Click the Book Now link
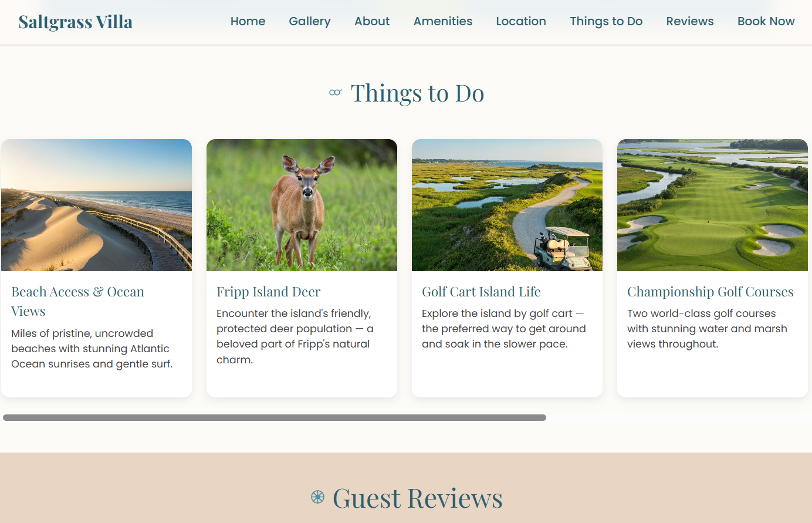 point(766,21)
